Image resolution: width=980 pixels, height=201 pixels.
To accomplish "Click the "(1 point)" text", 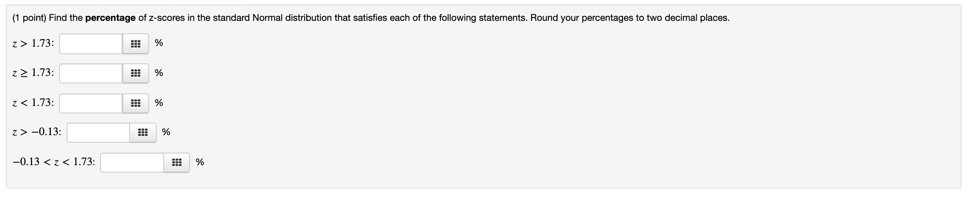I will 29,18.
